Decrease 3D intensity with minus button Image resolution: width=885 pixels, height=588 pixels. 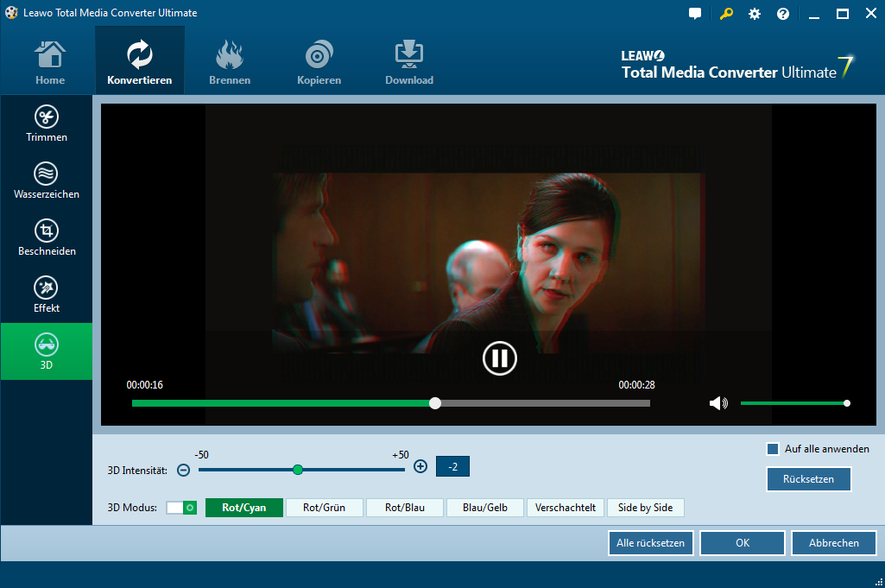pyautogui.click(x=184, y=470)
